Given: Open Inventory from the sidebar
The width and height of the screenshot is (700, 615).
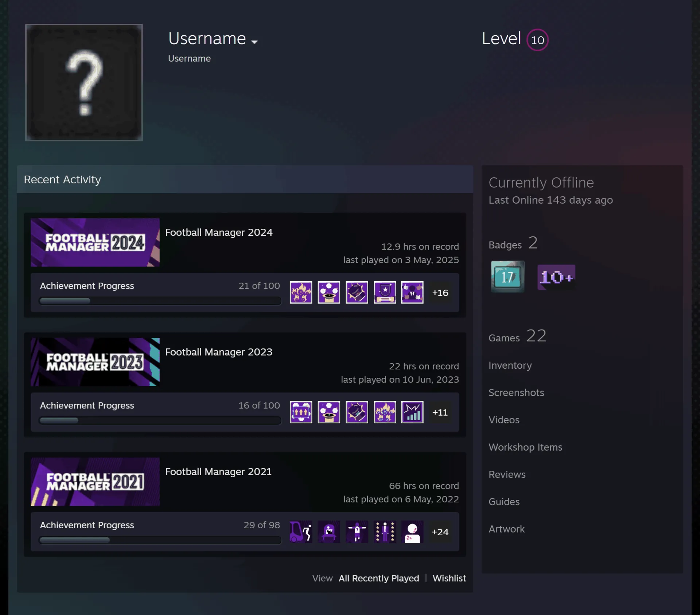Looking at the screenshot, I should (x=510, y=365).
